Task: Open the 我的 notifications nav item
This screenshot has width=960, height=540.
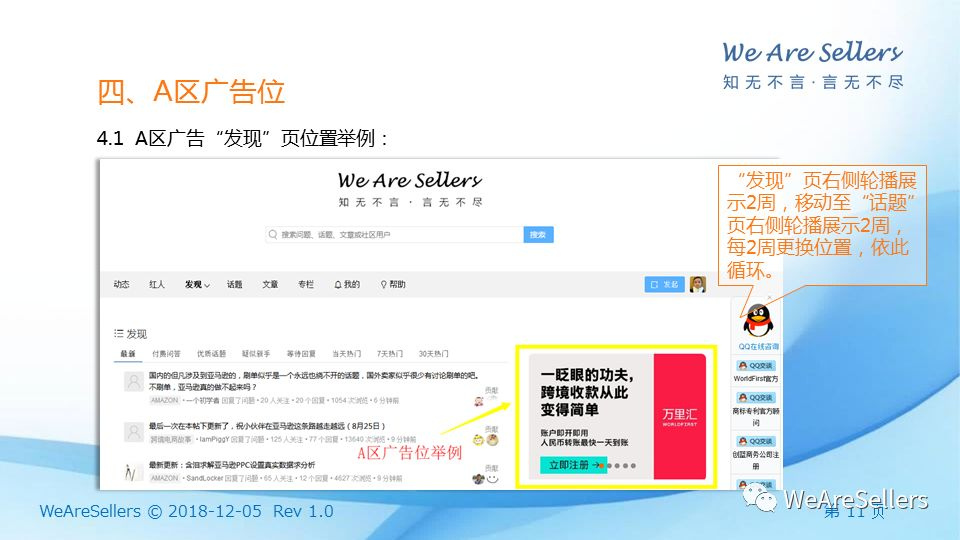Action: 347,285
